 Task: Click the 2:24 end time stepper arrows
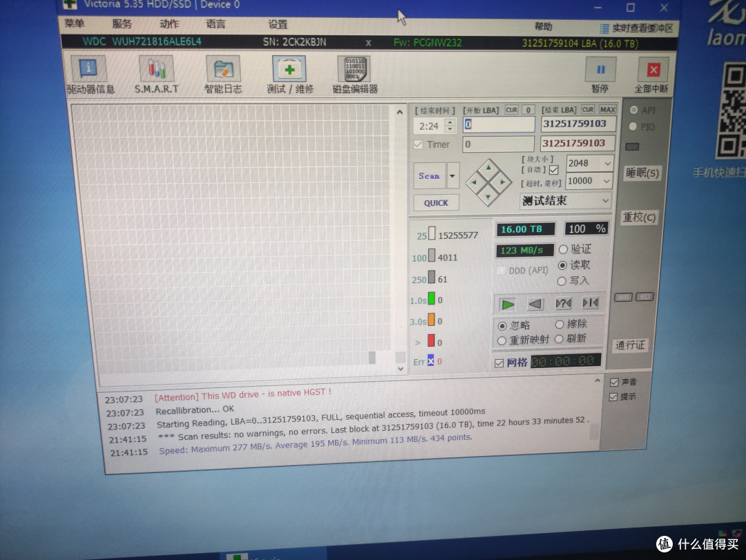pyautogui.click(x=450, y=126)
